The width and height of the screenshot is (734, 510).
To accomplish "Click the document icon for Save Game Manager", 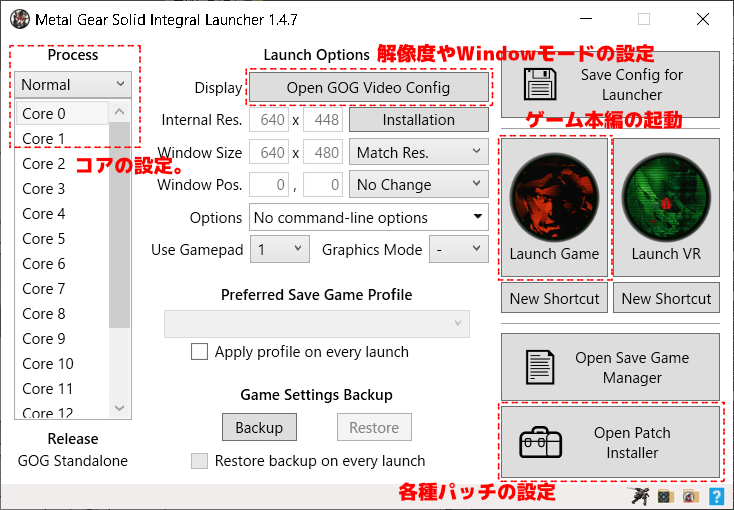I will [x=540, y=368].
